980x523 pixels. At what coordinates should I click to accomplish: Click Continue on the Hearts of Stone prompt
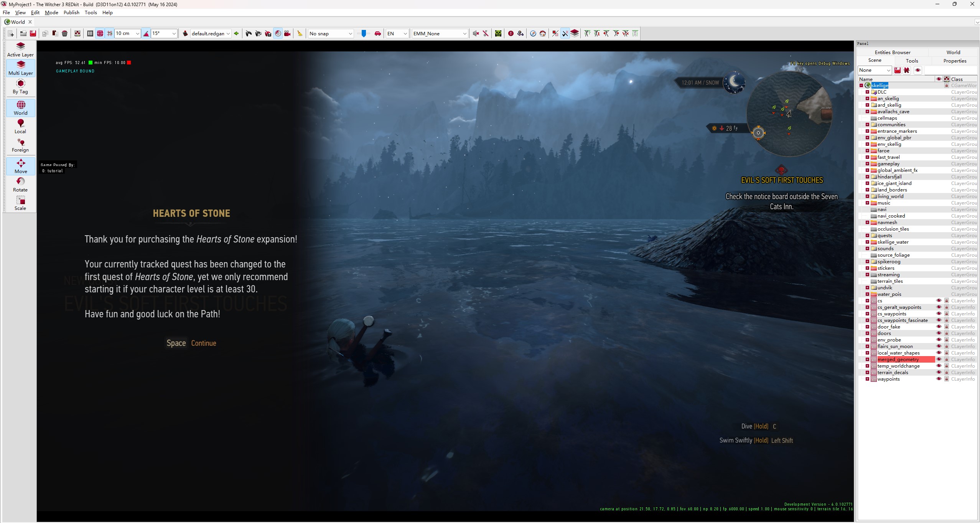(x=203, y=343)
